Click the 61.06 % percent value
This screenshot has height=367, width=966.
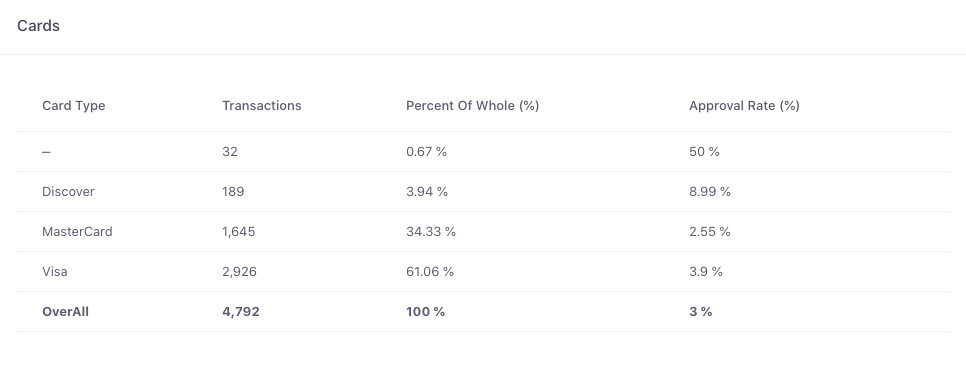[430, 272]
